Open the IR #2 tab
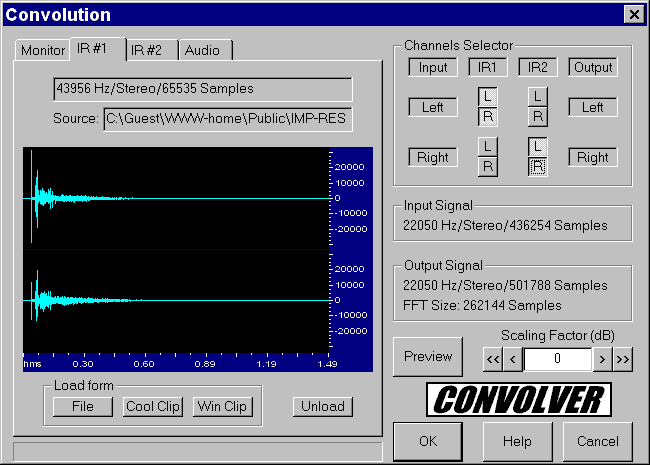The image size is (650, 465). (152, 51)
